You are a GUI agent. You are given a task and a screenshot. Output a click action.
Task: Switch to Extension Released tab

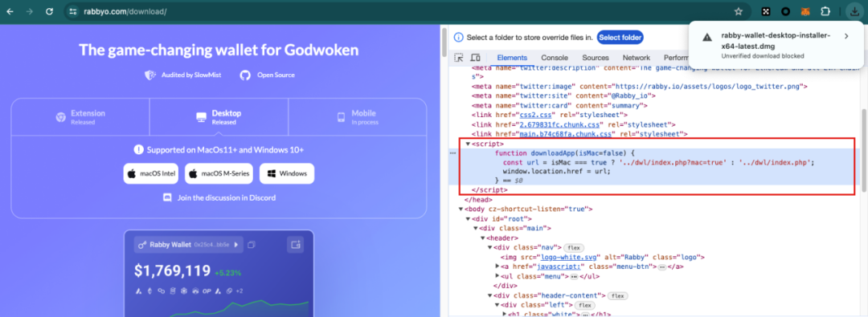pyautogui.click(x=81, y=116)
